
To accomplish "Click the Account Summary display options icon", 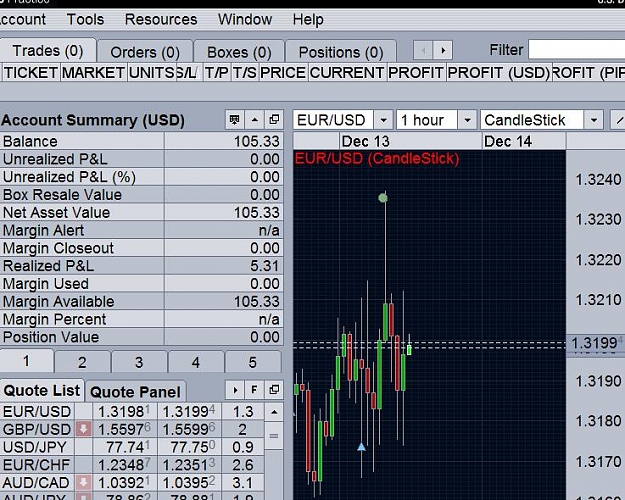I will (235, 120).
